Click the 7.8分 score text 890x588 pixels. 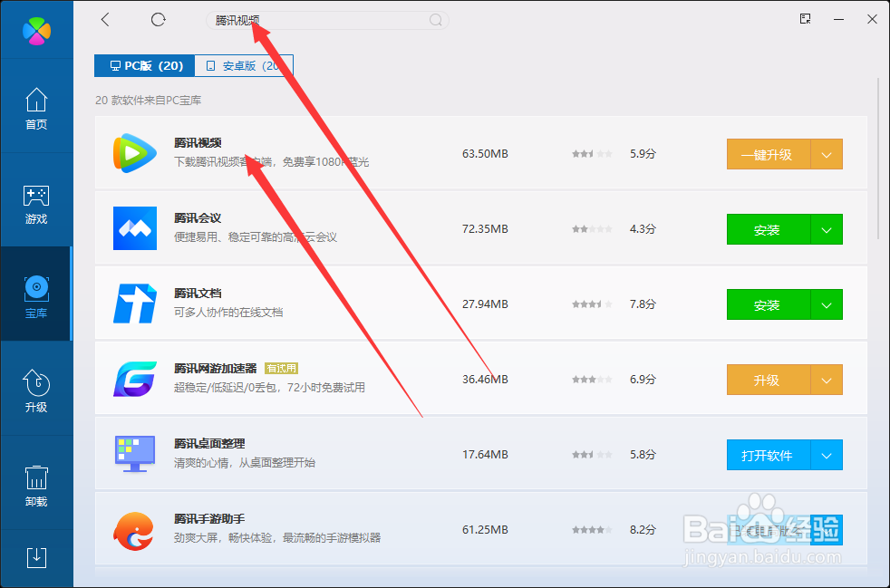(x=643, y=304)
